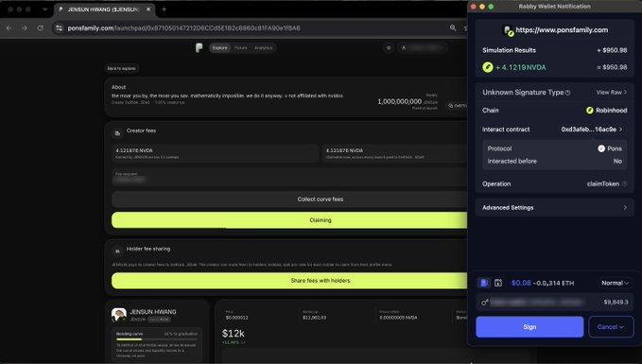Click the ponsfamily.com site icon in Rabby
This screenshot has height=364, width=642.
coord(508,30)
